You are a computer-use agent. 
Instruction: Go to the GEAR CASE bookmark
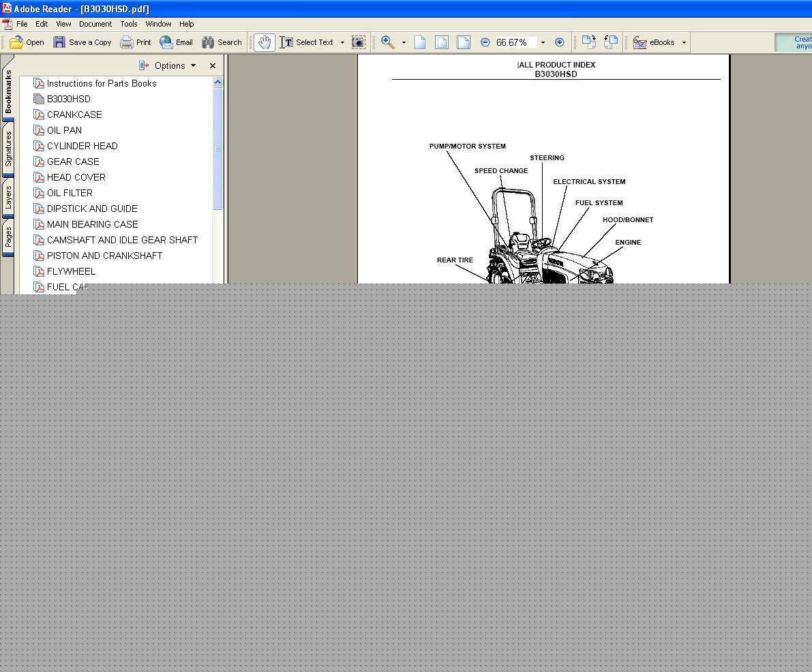click(x=73, y=162)
